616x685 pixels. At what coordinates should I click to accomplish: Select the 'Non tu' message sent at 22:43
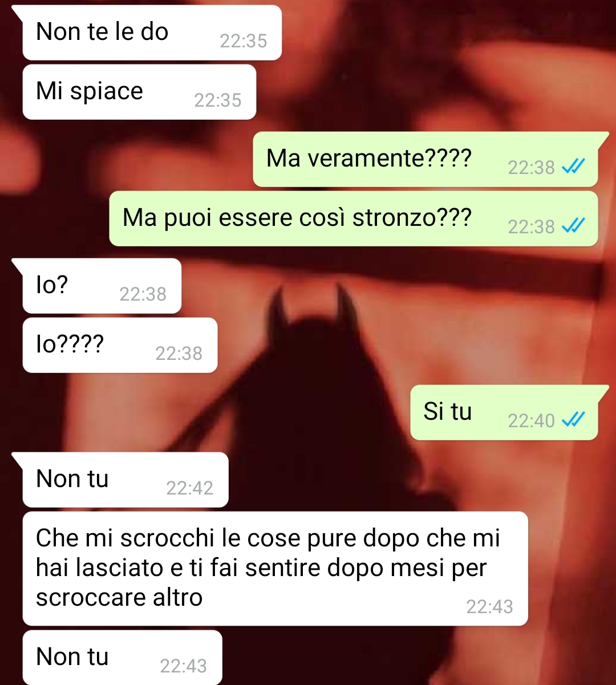coord(122,658)
